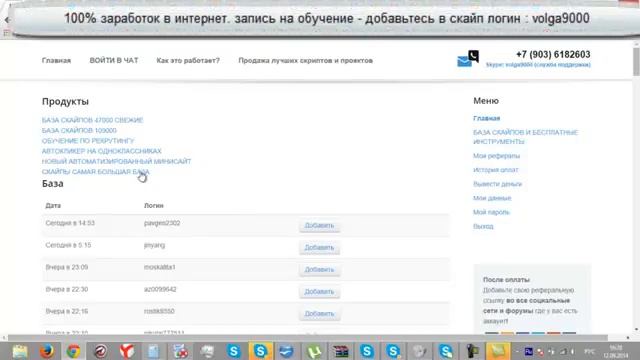The height and width of the screenshot is (360, 640).
Task: Click the date Вчера в 22:30
Action: tap(67, 289)
